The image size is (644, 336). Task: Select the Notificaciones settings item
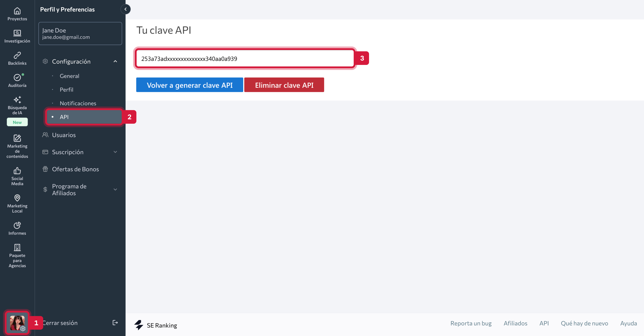click(78, 103)
